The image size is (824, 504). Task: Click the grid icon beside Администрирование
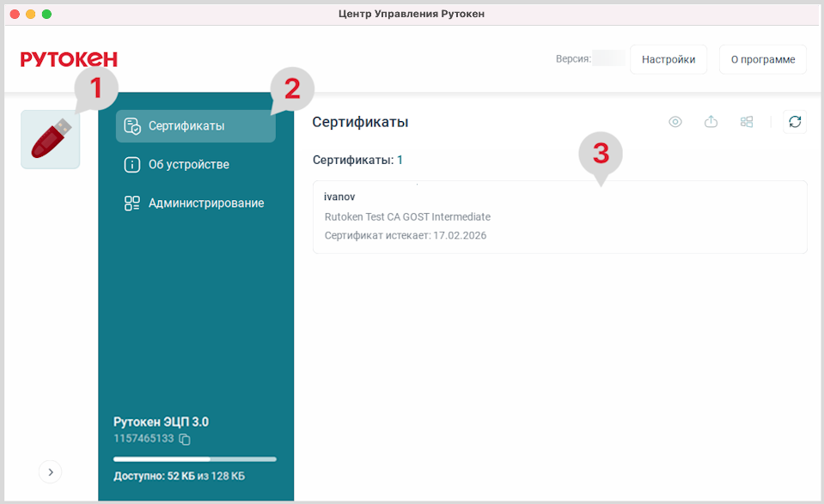pos(132,203)
